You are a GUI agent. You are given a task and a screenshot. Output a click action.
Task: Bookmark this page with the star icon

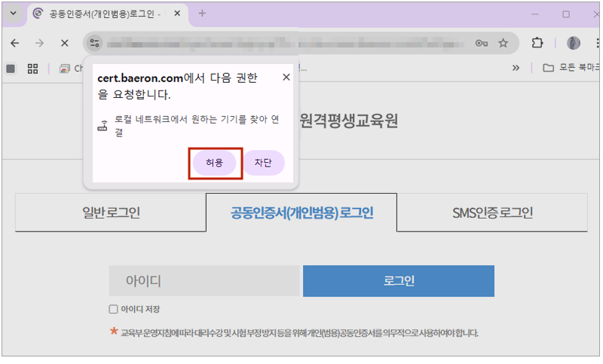(504, 43)
